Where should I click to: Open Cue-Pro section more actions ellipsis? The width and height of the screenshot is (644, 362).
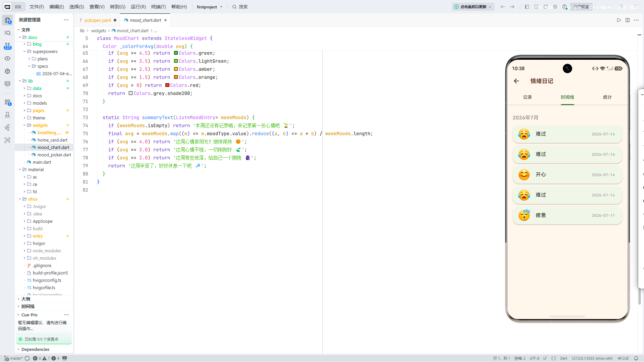(66, 315)
